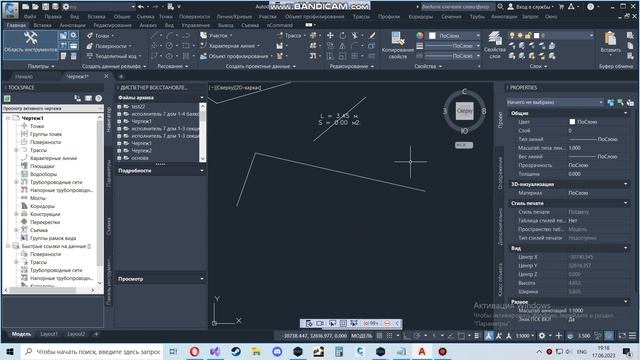Open the Поверхности surfaces ribbon tool

[109, 46]
